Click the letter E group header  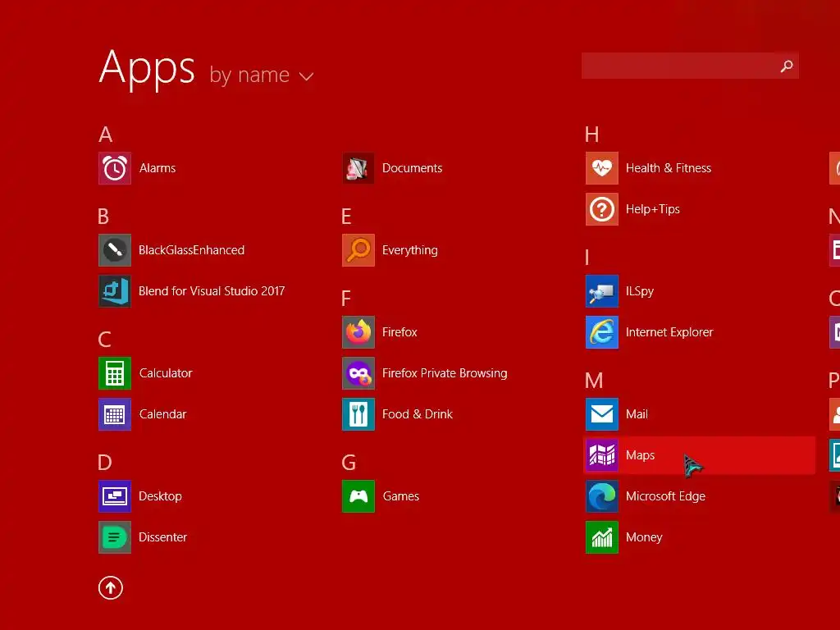347,217
